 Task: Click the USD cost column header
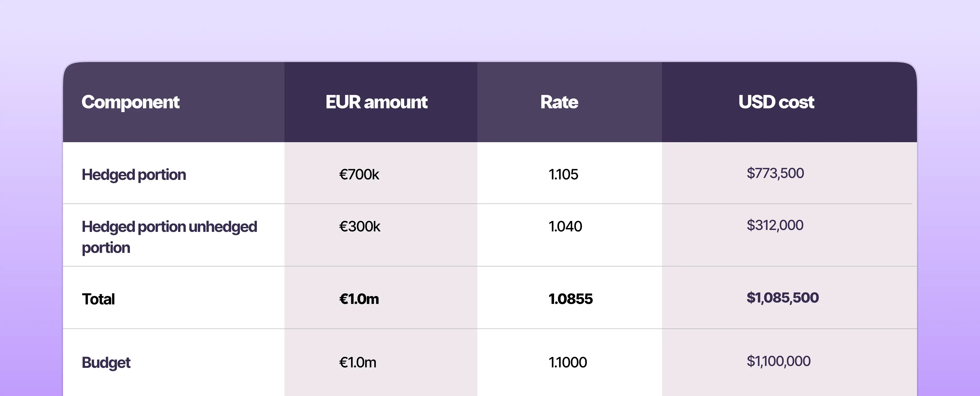[776, 102]
